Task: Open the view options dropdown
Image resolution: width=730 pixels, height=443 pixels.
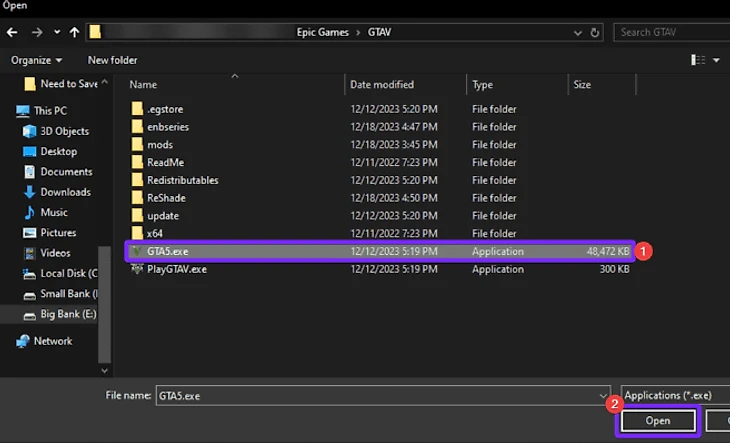Action: [x=716, y=60]
